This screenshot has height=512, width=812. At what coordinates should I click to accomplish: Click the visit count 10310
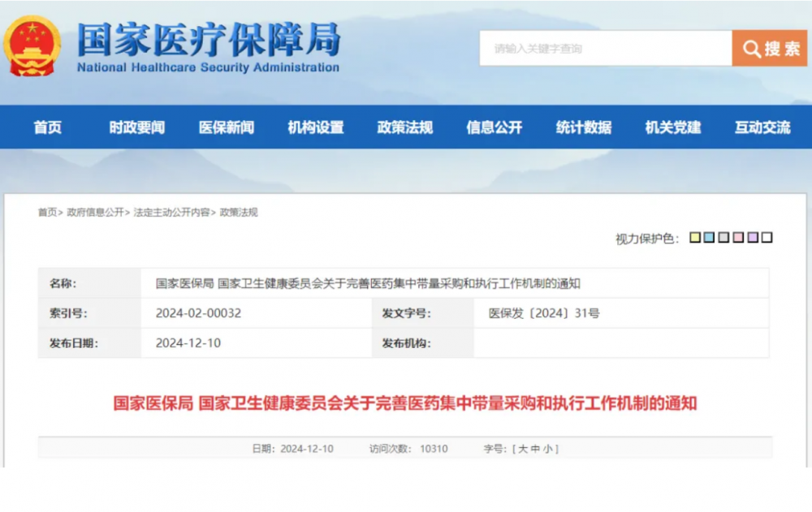[434, 449]
